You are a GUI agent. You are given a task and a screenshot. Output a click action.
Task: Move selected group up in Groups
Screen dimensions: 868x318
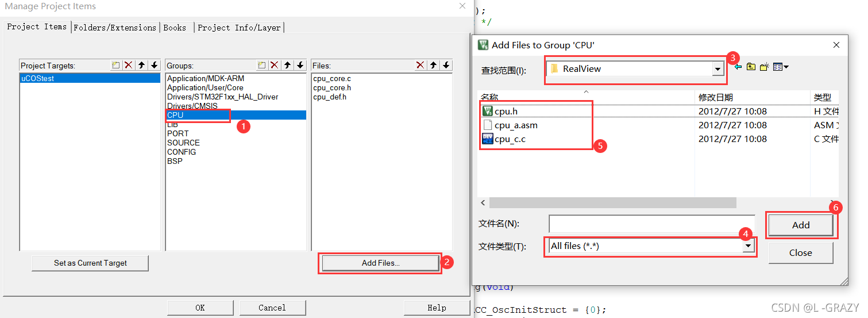click(x=287, y=66)
